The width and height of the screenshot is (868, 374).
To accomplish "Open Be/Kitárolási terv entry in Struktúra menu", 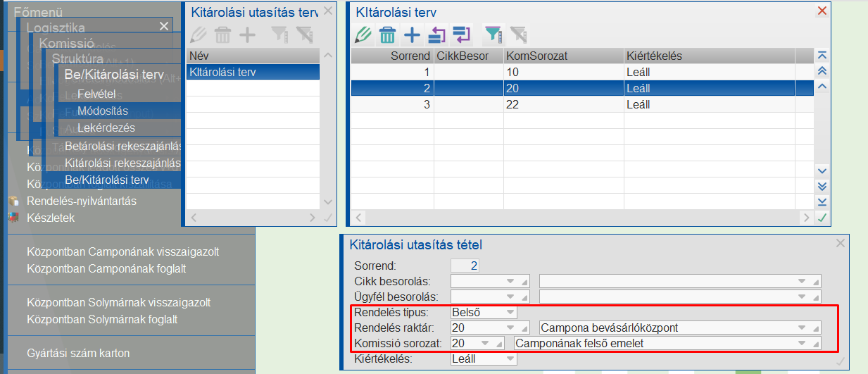I will (x=106, y=180).
